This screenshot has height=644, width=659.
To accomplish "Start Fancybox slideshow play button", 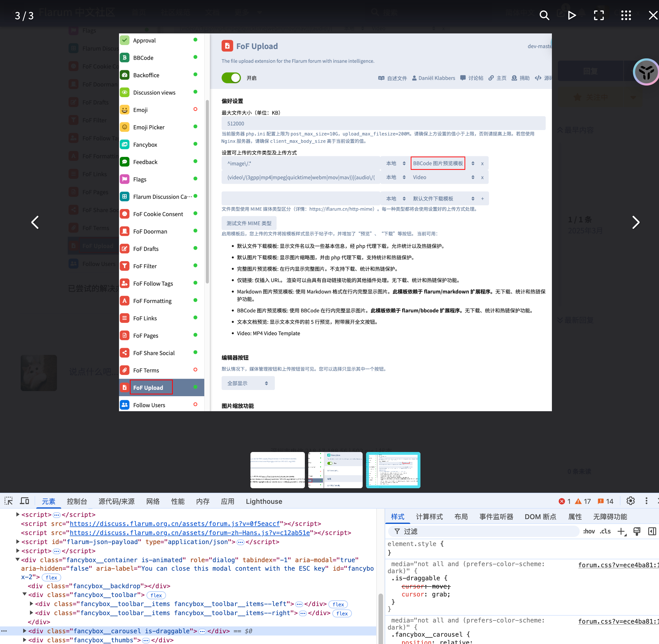I will click(x=572, y=15).
